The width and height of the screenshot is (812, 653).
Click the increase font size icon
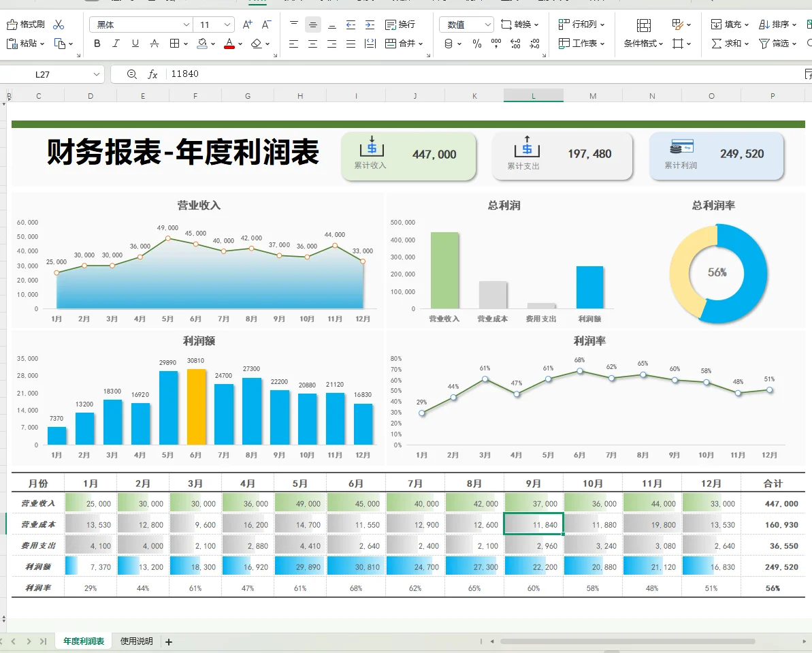(248, 25)
